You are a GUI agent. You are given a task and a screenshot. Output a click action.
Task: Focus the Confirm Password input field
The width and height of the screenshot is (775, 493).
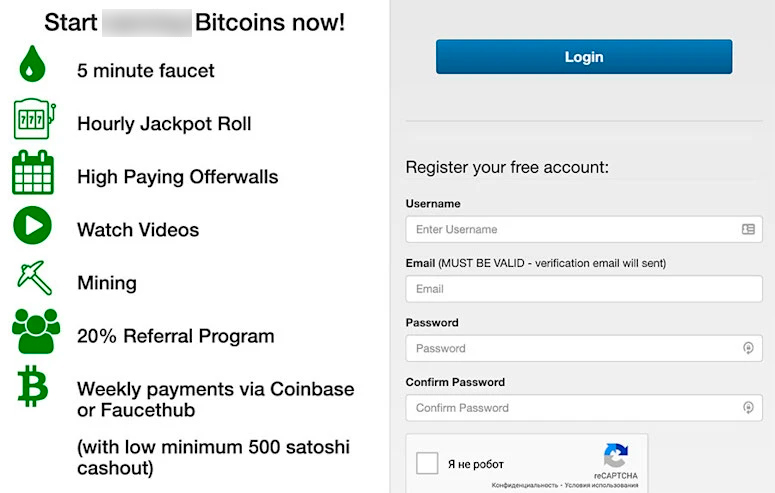coord(570,408)
